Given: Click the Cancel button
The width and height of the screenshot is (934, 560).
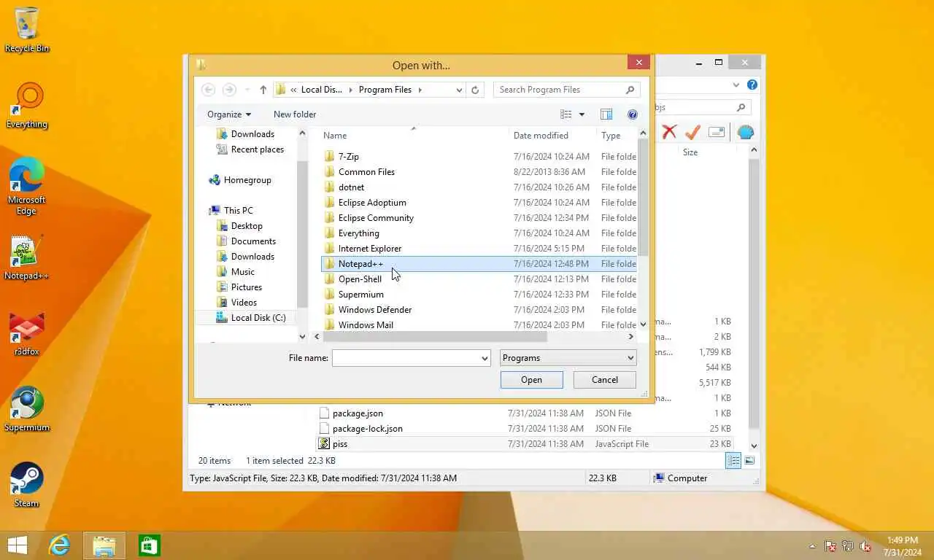Looking at the screenshot, I should pos(605,380).
